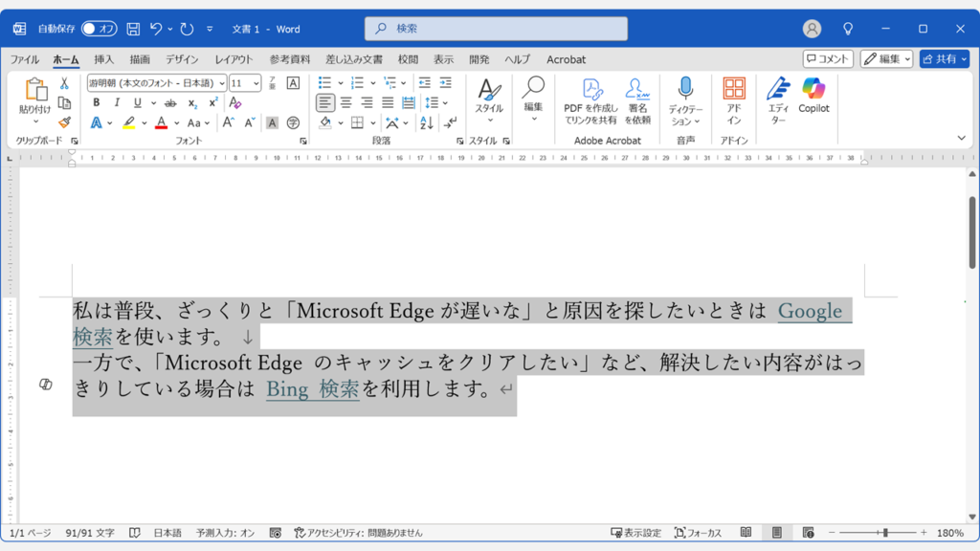
Task: Launch Copilot from the ribbon
Action: click(x=813, y=97)
